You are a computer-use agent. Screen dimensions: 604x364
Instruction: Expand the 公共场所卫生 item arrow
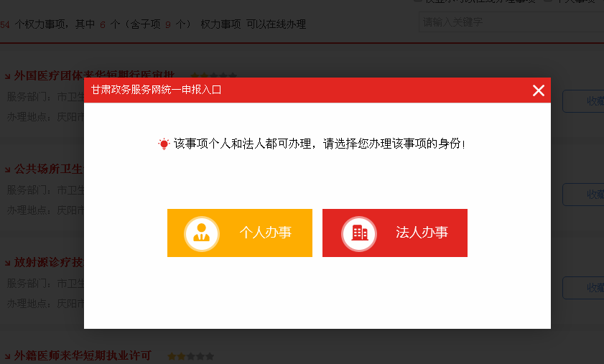tap(7, 169)
